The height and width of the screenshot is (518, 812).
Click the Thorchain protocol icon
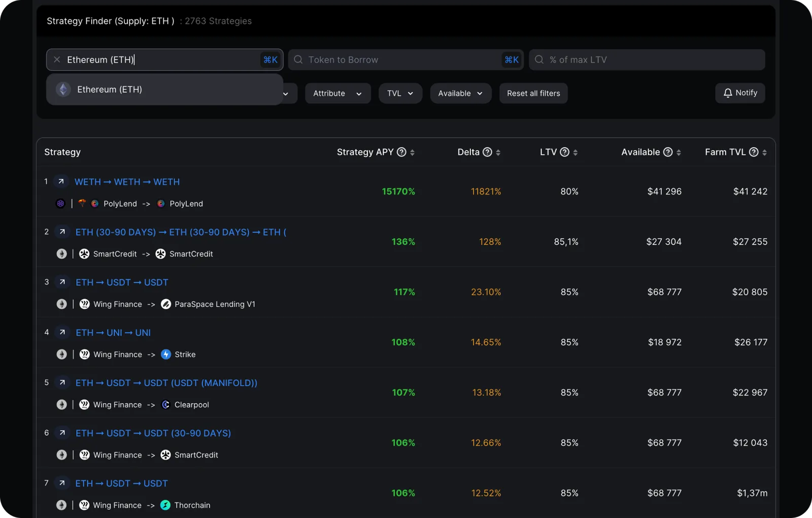(x=165, y=505)
